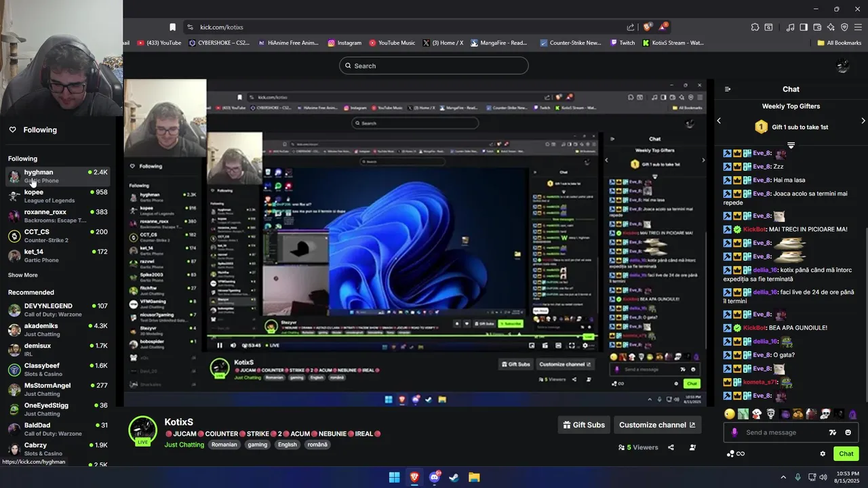Open Brave Shields lion icon in address bar
The height and width of the screenshot is (488, 868).
point(647,27)
